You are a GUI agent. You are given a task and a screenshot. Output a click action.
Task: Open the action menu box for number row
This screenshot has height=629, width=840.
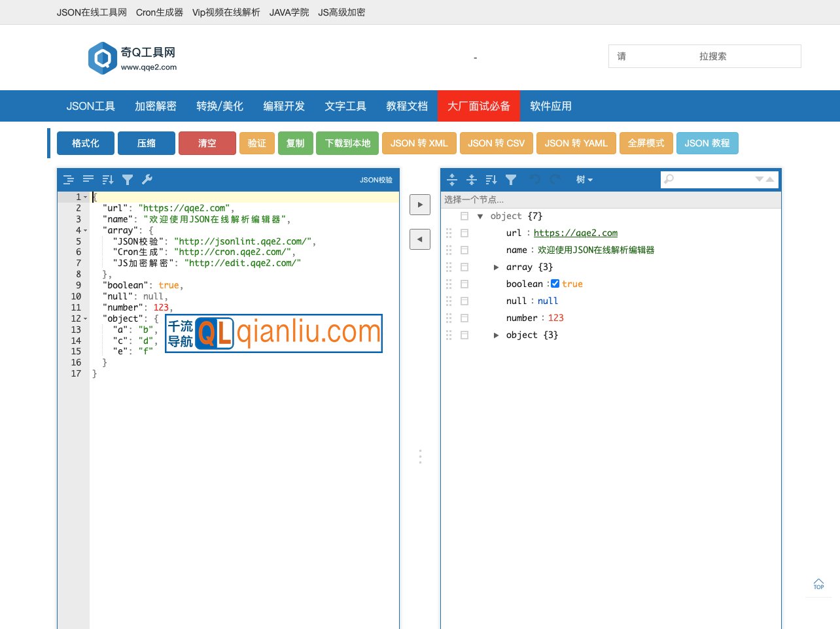pos(464,318)
